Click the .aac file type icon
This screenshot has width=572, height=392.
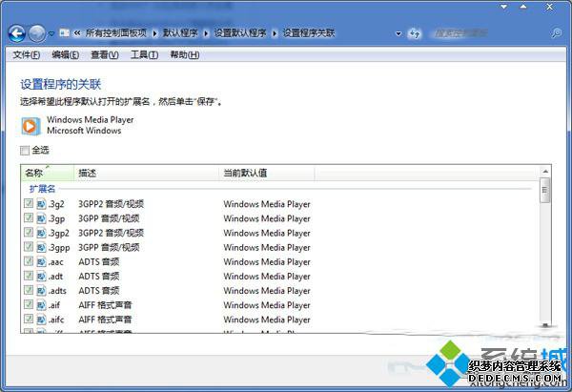[41, 261]
